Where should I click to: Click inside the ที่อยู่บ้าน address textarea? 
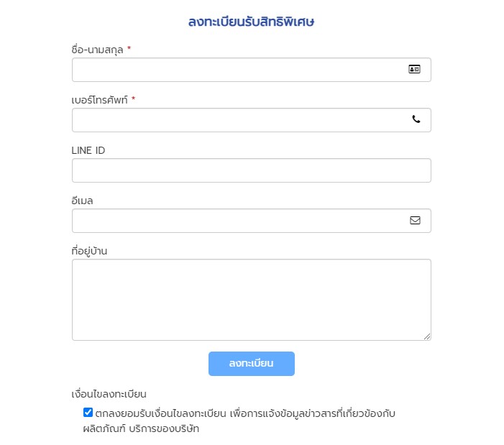point(251,299)
